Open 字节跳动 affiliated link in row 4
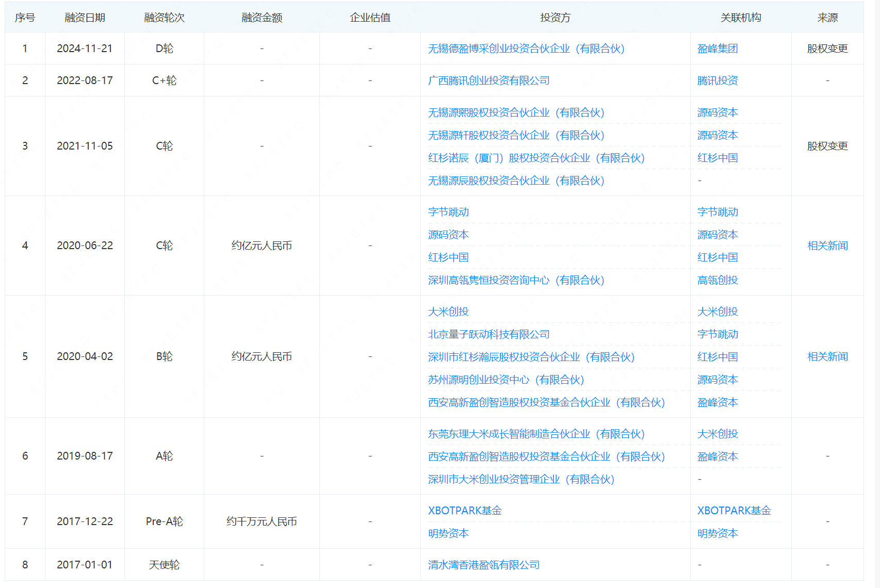 pyautogui.click(x=718, y=212)
